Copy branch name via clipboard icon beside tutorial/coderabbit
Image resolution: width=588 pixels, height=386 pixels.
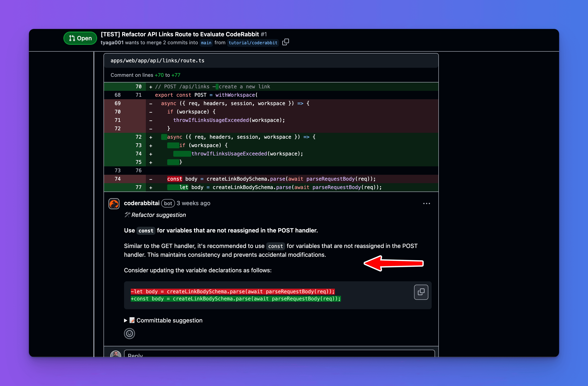[286, 42]
